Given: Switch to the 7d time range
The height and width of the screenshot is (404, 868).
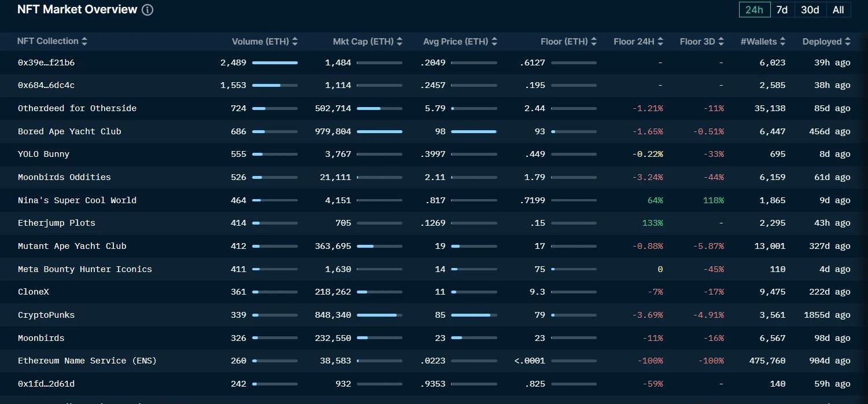Looking at the screenshot, I should tap(782, 10).
